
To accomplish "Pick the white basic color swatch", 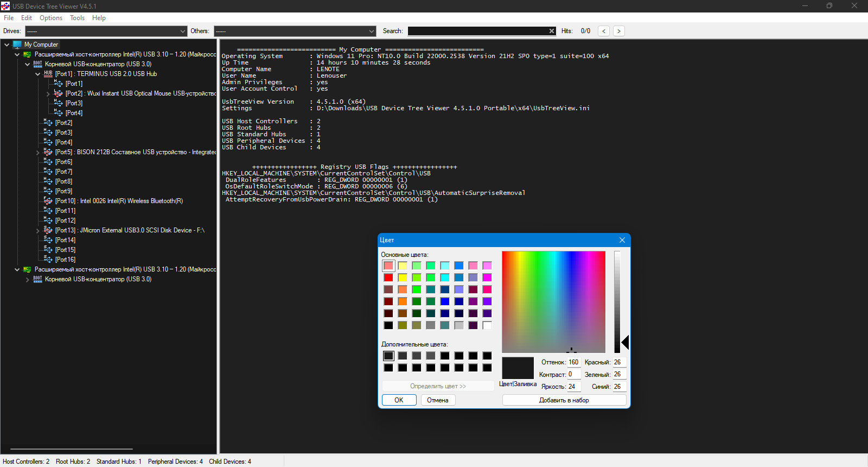I will [x=487, y=325].
